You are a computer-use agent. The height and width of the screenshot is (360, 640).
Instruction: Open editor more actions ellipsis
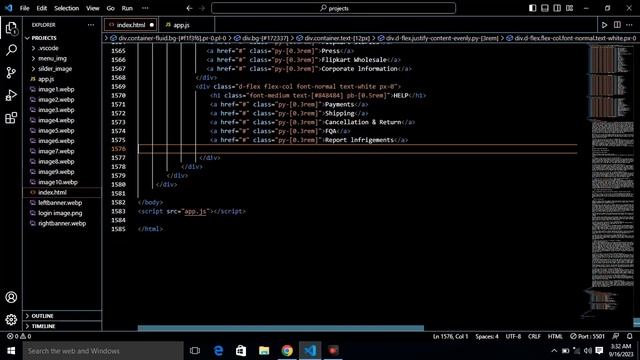(x=629, y=25)
